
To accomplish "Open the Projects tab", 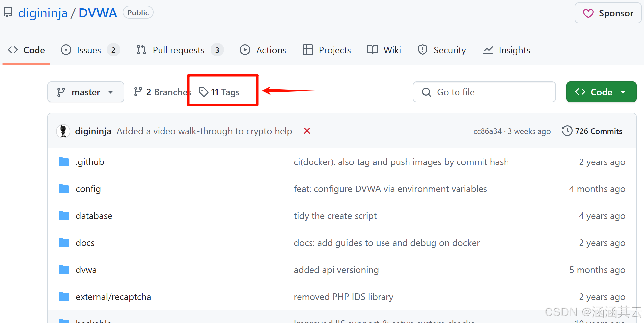I will (327, 50).
